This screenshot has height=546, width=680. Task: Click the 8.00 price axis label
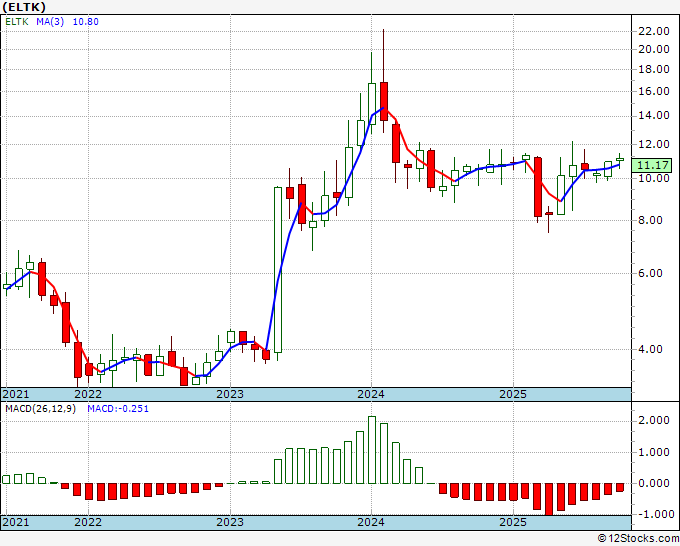(651, 220)
